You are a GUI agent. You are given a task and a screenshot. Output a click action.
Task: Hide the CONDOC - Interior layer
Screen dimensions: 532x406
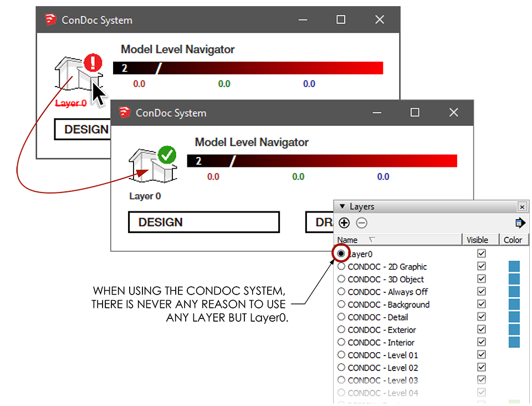[x=482, y=342]
